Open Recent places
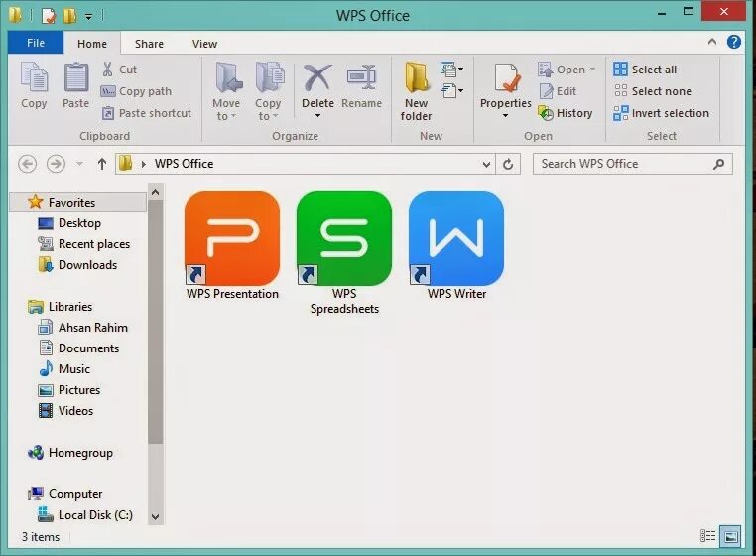Image resolution: width=756 pixels, height=556 pixels. (x=84, y=244)
